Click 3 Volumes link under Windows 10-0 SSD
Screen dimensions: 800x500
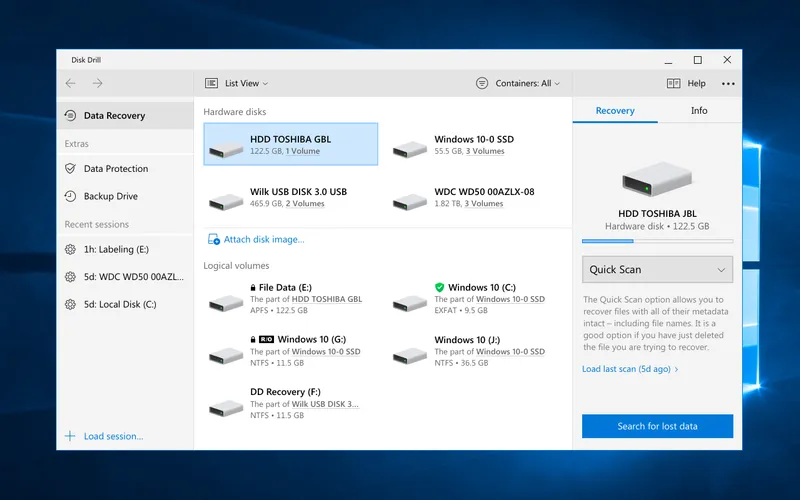(484, 151)
